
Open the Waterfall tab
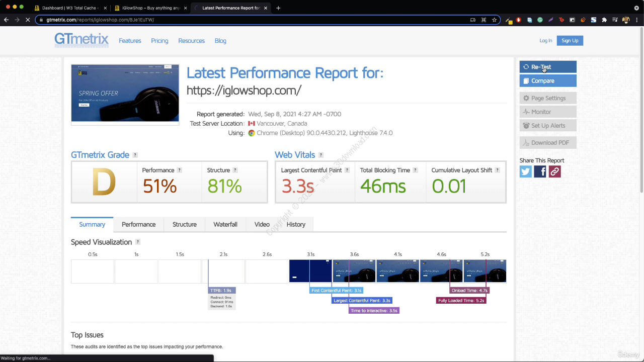pyautogui.click(x=225, y=224)
